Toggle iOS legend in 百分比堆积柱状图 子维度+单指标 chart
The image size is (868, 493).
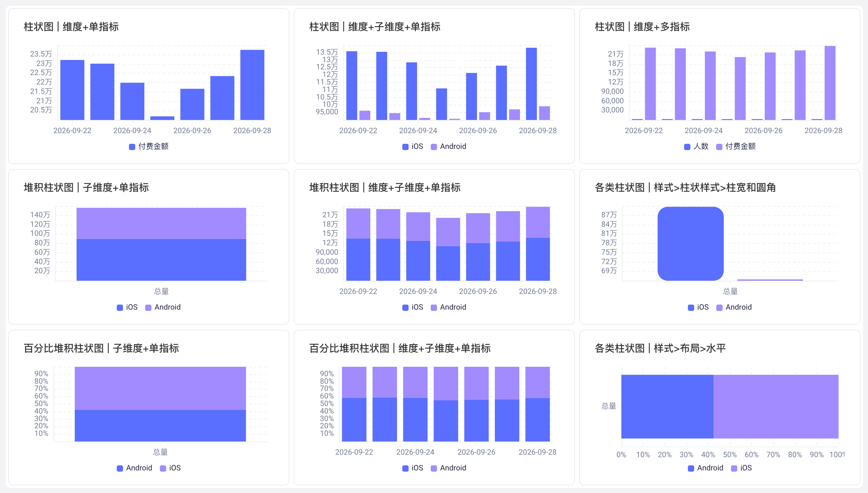pyautogui.click(x=170, y=468)
